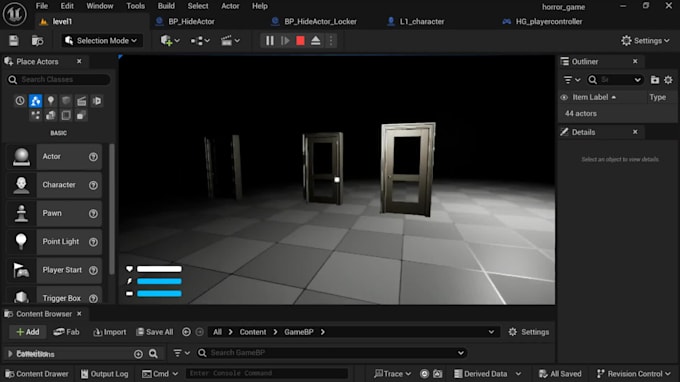
Task: Open the Content Browser filter dropdown
Action: pyautogui.click(x=181, y=353)
